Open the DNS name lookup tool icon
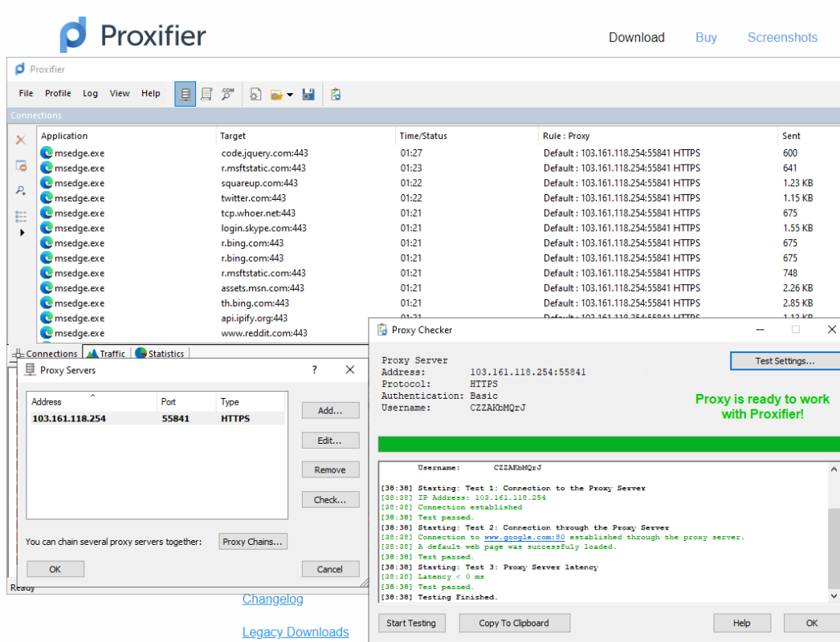The height and width of the screenshot is (642, 840). pyautogui.click(x=227, y=94)
